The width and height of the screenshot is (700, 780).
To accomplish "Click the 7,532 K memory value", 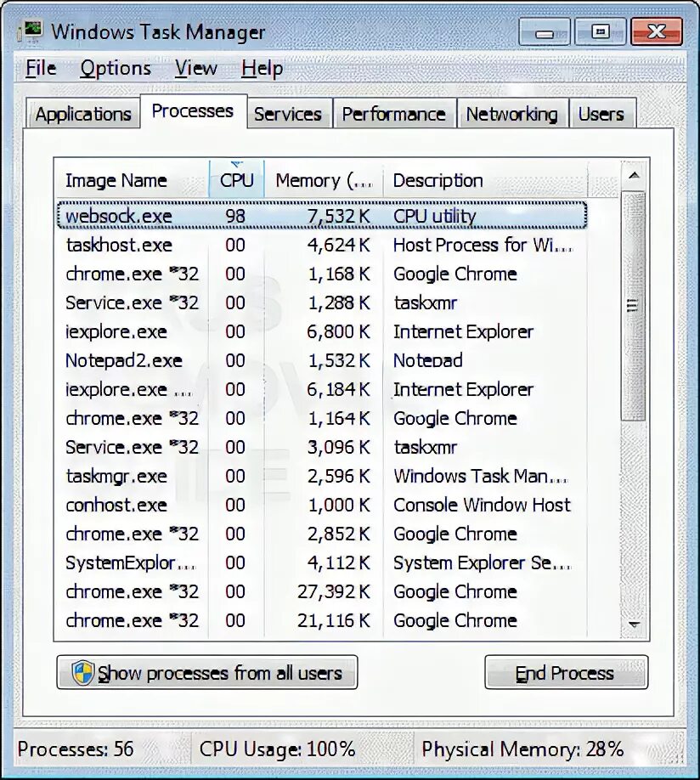I will point(339,216).
